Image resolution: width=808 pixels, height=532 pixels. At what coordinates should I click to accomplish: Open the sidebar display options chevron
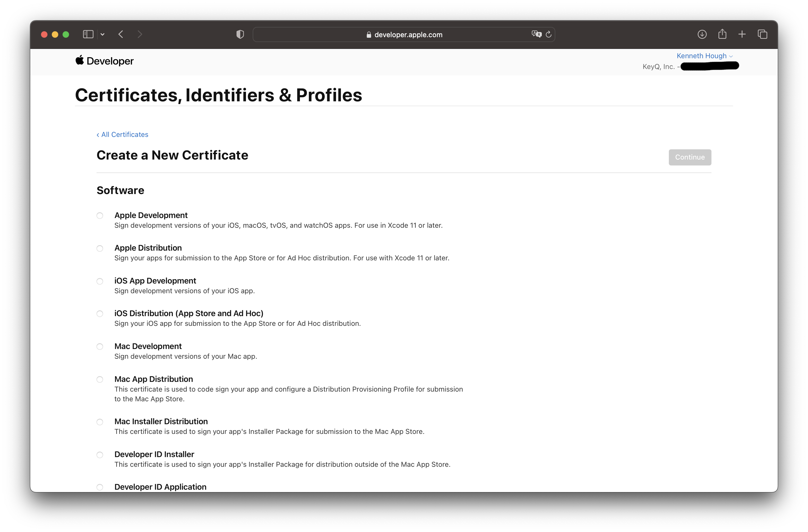[102, 34]
